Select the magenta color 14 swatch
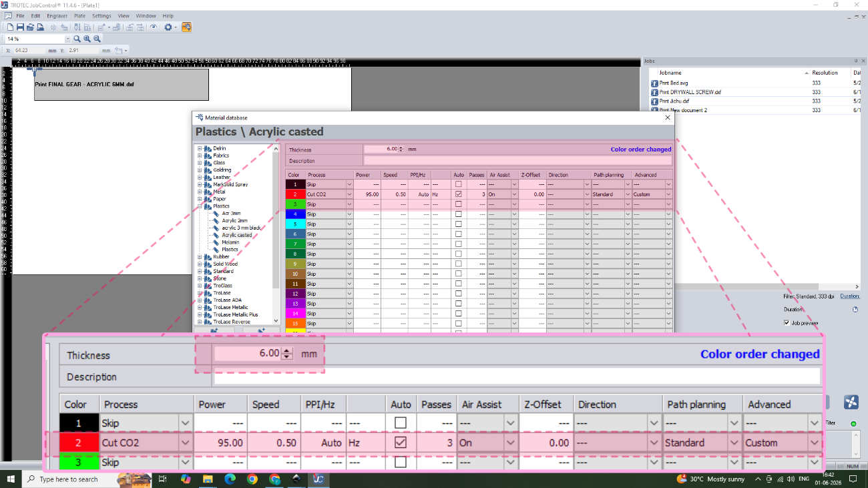Image resolution: width=868 pixels, height=488 pixels. pyautogui.click(x=295, y=313)
